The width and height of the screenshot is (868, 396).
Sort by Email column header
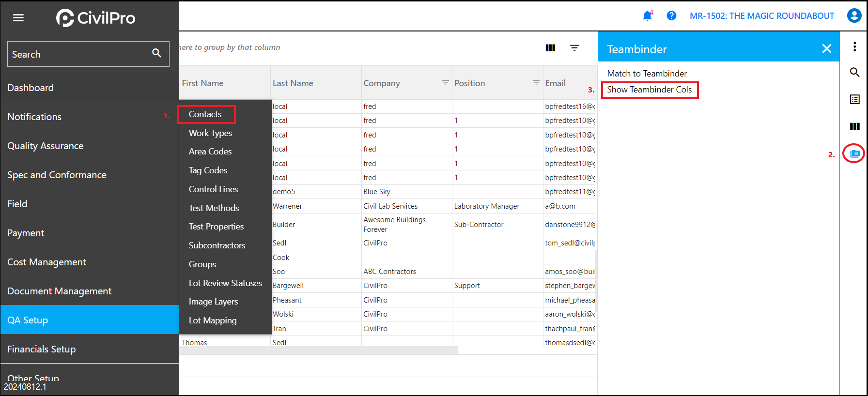[555, 83]
